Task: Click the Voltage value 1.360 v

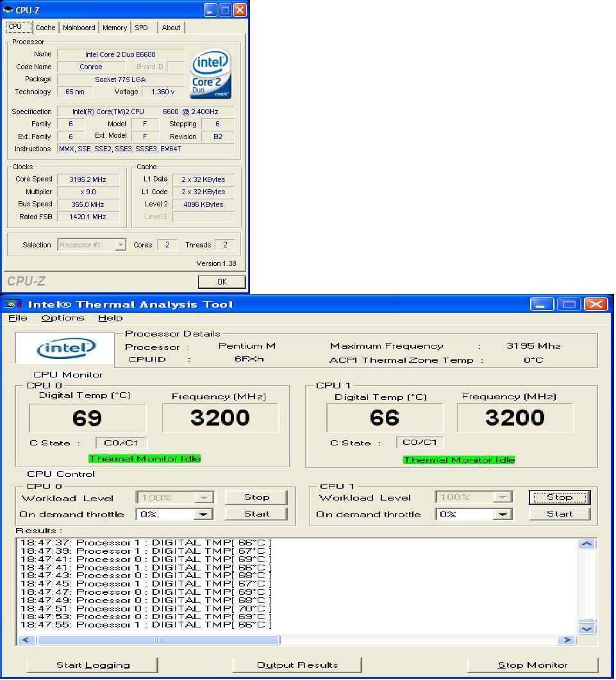Action: (163, 92)
